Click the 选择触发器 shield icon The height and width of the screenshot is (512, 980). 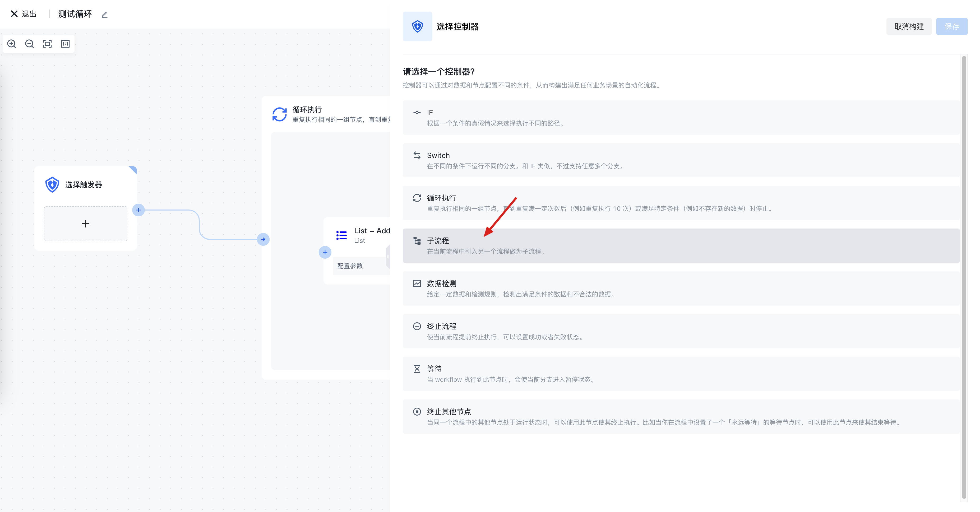point(52,184)
